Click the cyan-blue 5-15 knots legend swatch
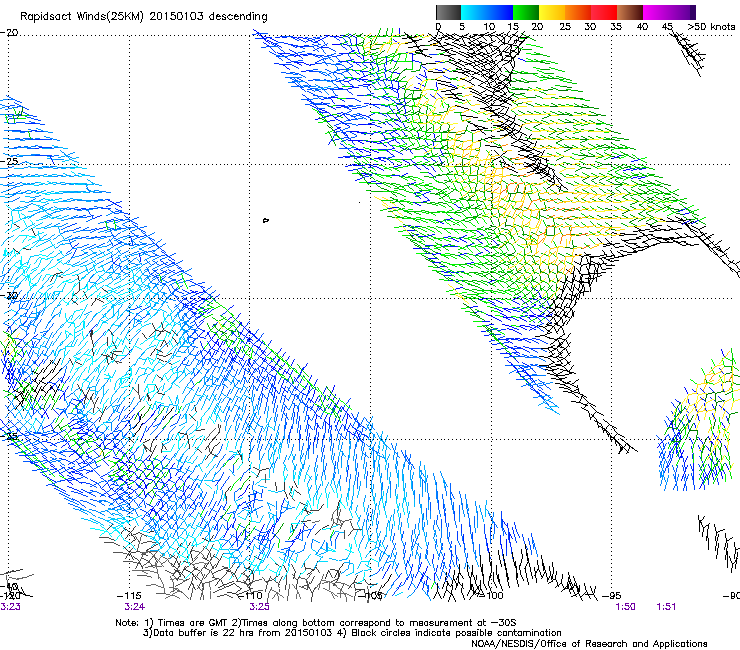The width and height of the screenshot is (740, 650). pyautogui.click(x=487, y=12)
